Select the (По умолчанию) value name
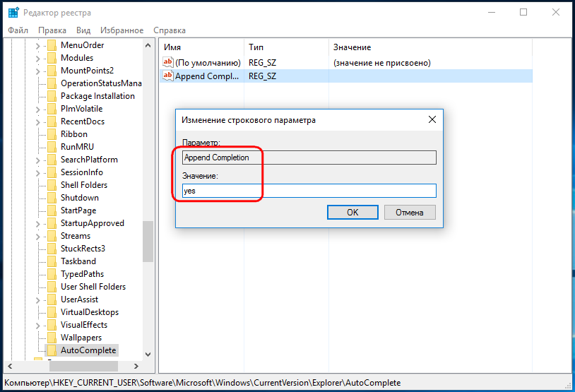This screenshot has width=575, height=392. coord(208,63)
